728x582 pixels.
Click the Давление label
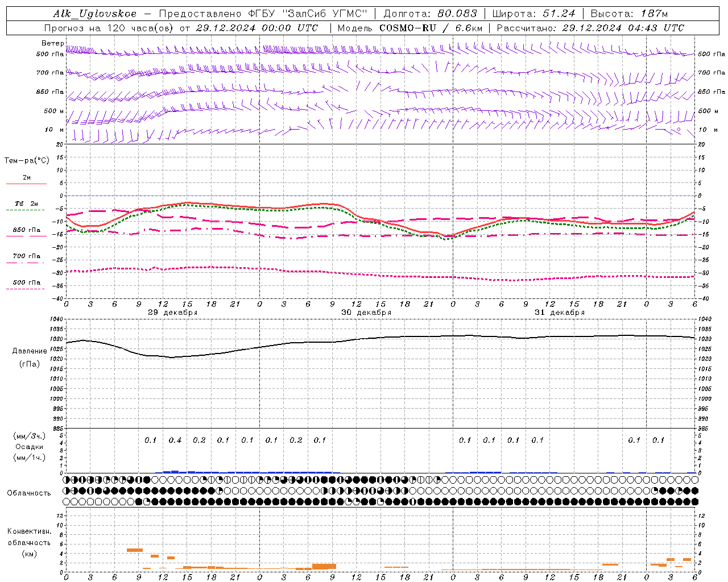[x=29, y=351]
